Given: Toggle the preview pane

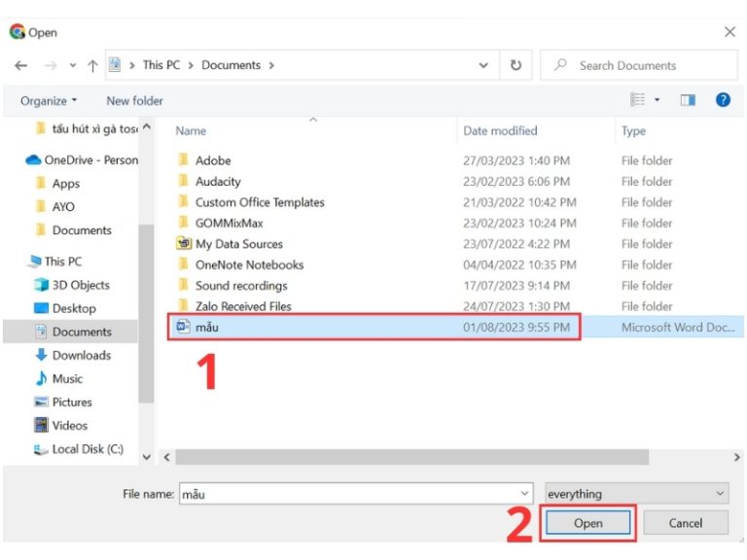Looking at the screenshot, I should pos(688,100).
